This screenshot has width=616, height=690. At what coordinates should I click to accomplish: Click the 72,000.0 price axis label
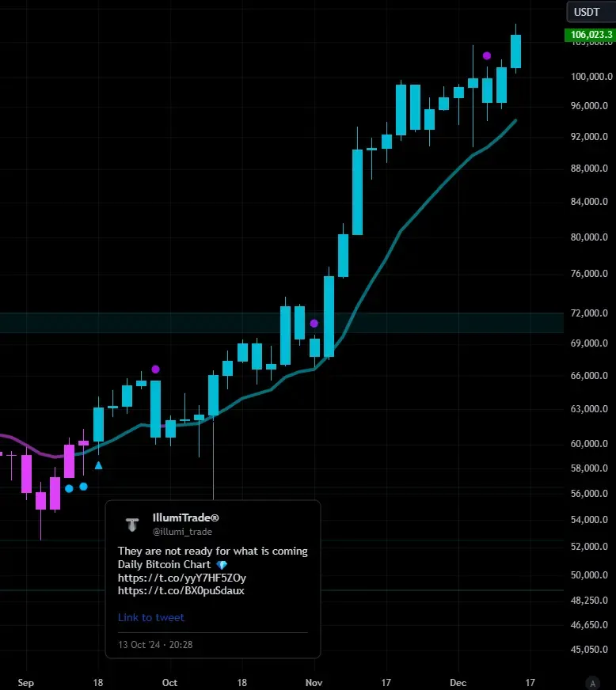pos(589,313)
